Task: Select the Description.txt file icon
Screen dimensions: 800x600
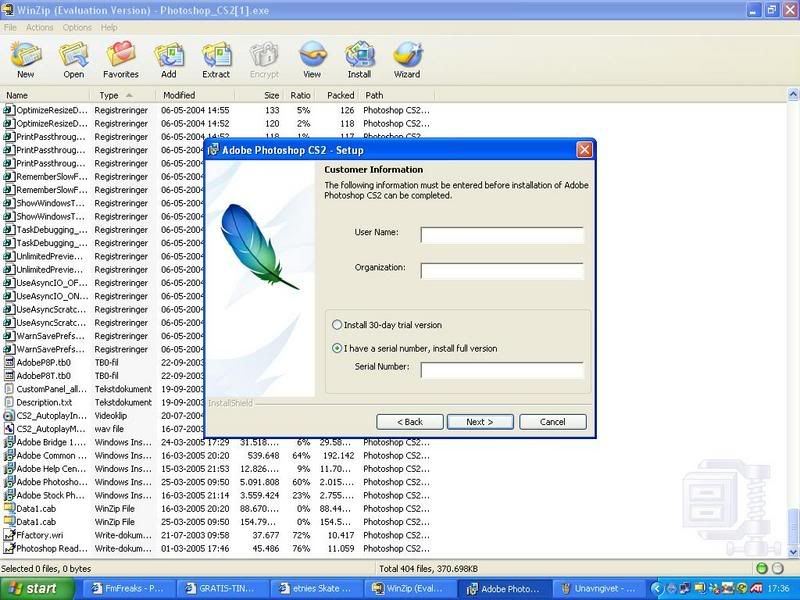Action: [9, 403]
